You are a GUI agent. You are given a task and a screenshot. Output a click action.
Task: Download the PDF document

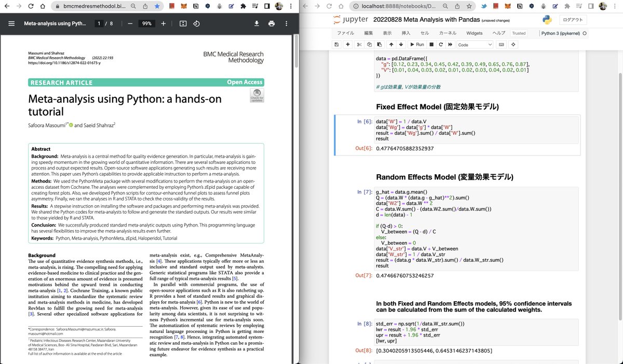(x=256, y=24)
